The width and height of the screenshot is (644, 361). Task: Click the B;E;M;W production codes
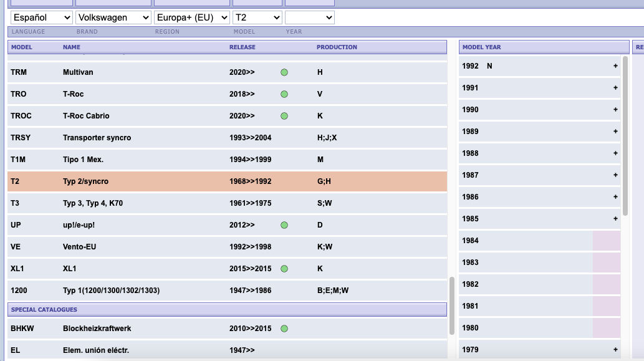click(333, 291)
